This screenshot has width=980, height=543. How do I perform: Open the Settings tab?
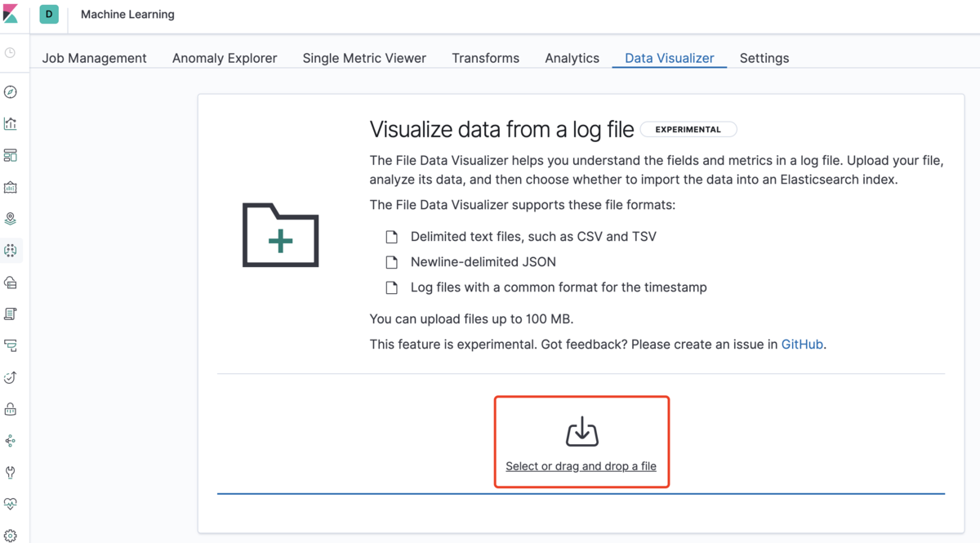pyautogui.click(x=764, y=58)
